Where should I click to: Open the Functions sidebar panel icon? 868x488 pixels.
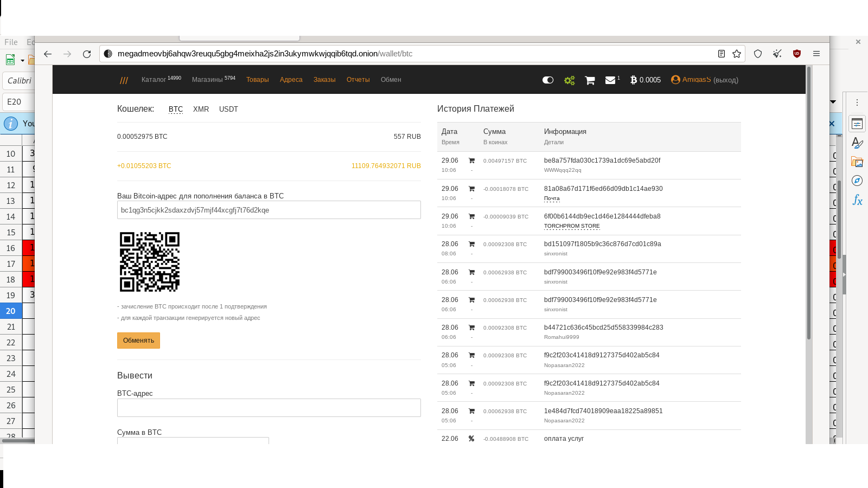857,200
